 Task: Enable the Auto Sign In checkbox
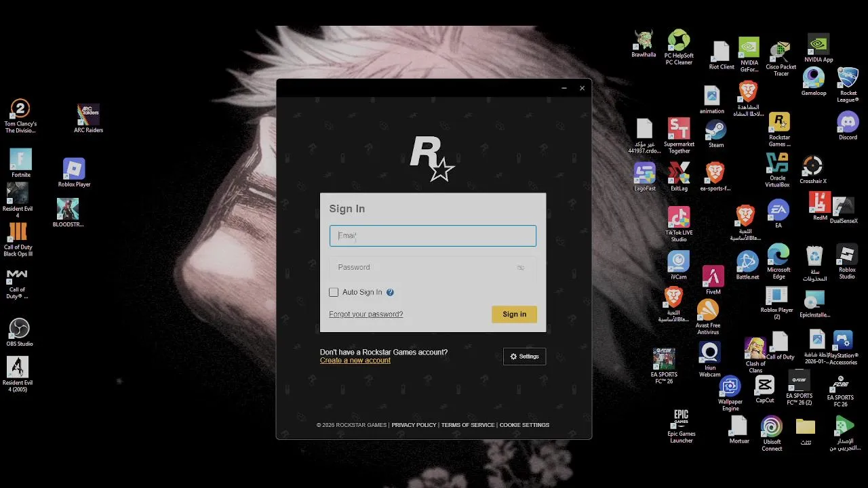334,292
